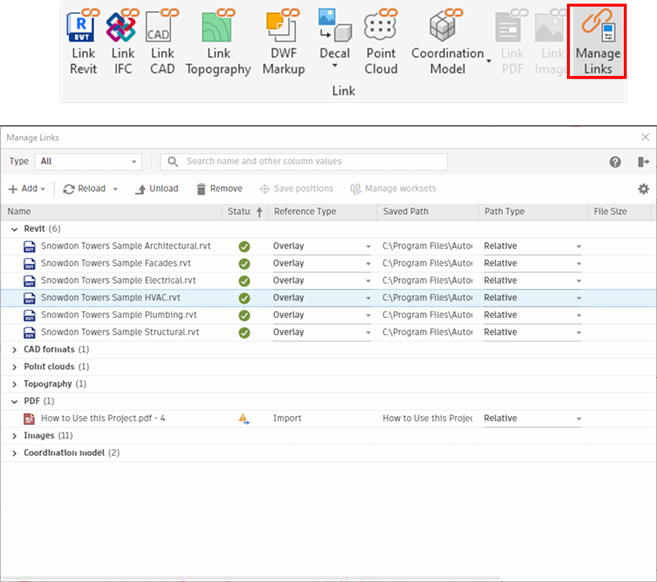The height and width of the screenshot is (582, 657).
Task: Collapse the Revit (6) group
Action: click(15, 229)
